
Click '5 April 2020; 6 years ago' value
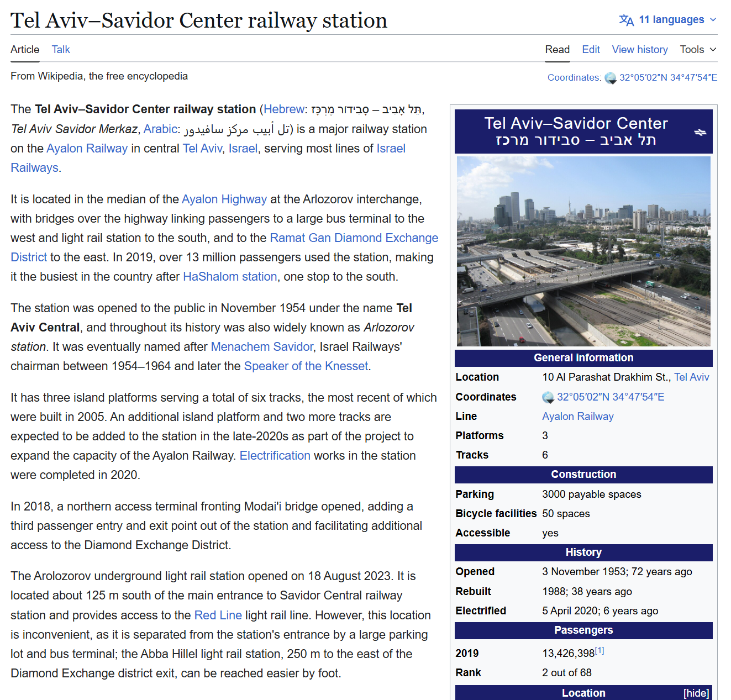coord(600,611)
